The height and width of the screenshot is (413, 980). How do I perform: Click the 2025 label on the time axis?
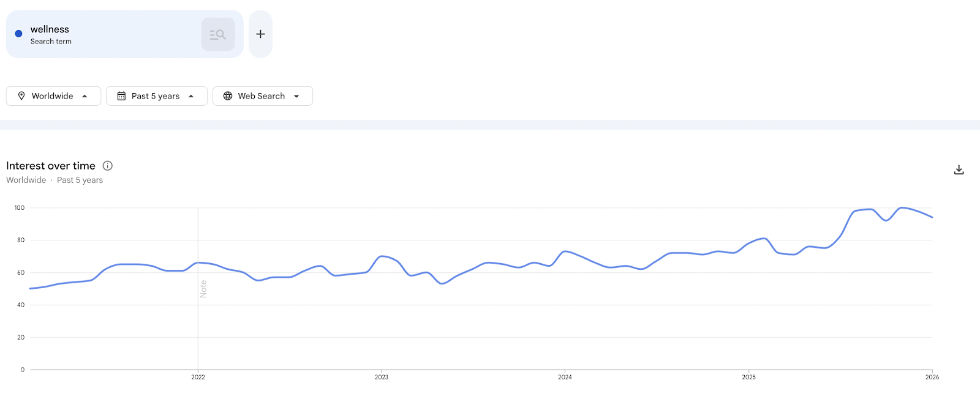[x=748, y=378]
